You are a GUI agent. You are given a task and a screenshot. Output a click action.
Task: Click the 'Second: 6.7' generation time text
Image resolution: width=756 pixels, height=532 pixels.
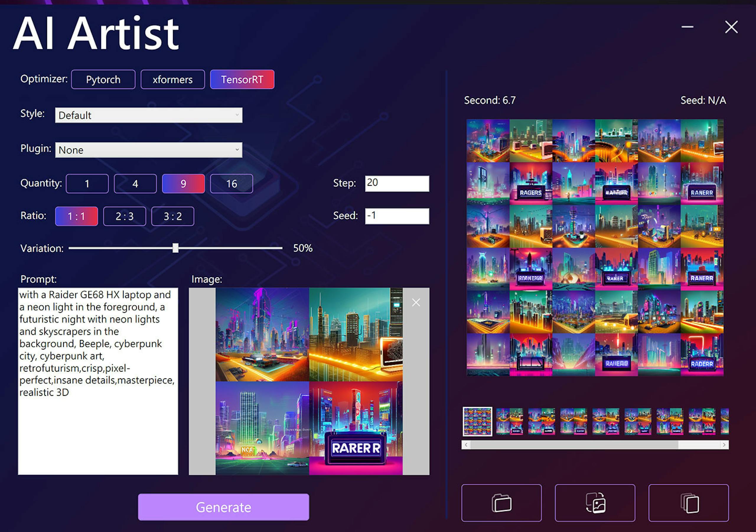(x=490, y=100)
